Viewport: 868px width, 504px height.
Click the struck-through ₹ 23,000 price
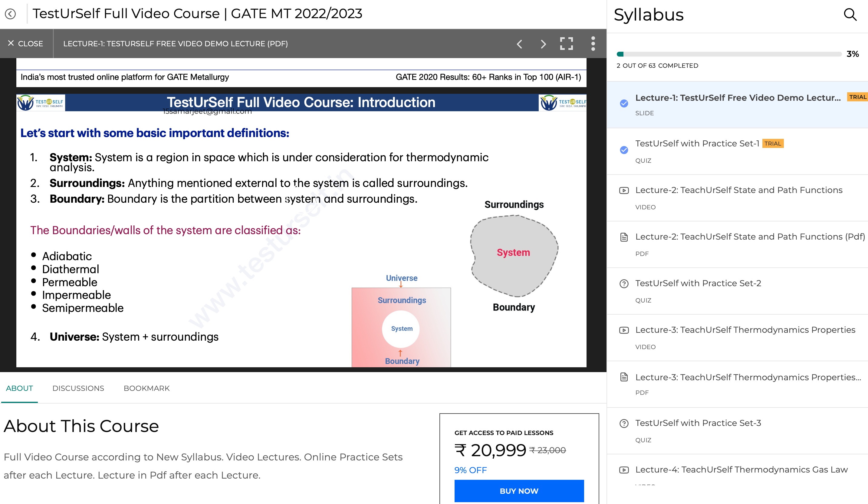pos(547,450)
